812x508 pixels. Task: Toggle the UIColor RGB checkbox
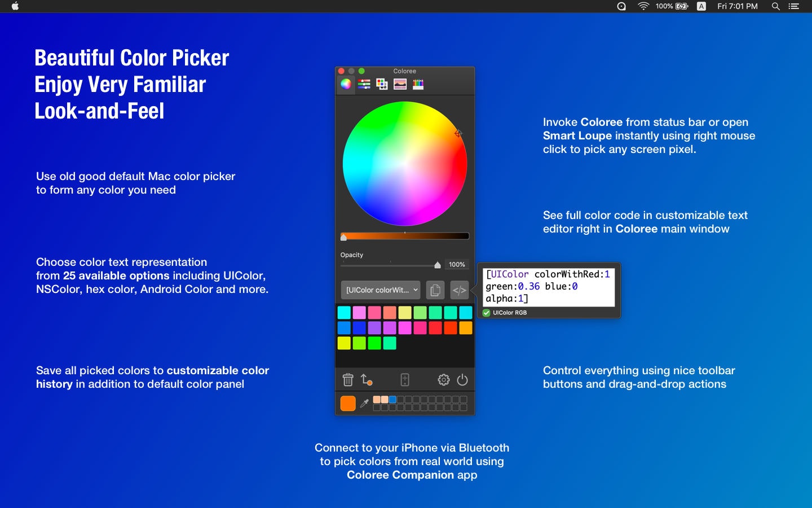[487, 313]
